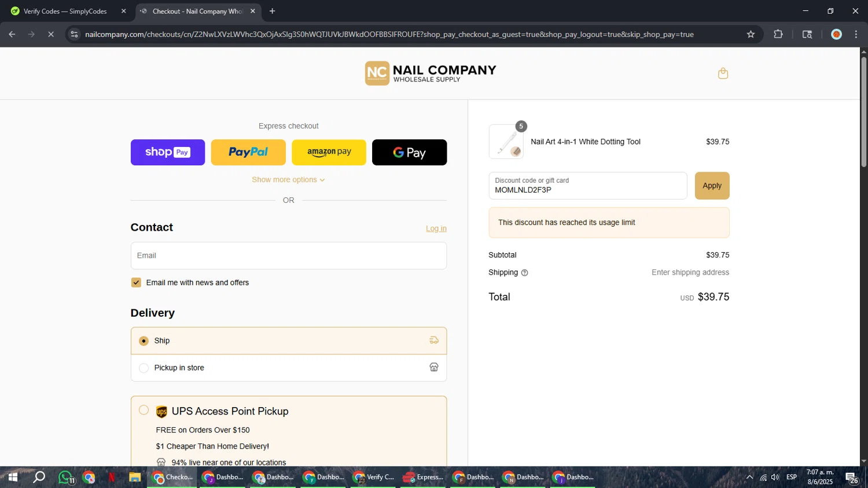Click the UPS shield logo

pos(161,412)
